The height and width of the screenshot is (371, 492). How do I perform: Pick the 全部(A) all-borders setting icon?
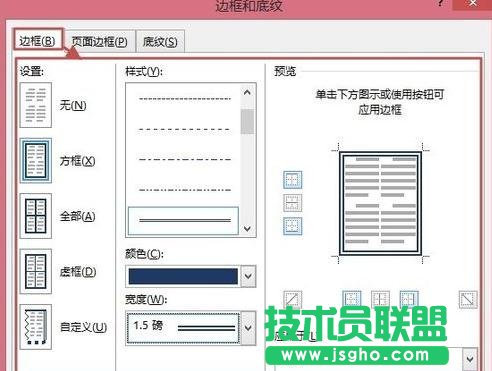pyautogui.click(x=36, y=216)
